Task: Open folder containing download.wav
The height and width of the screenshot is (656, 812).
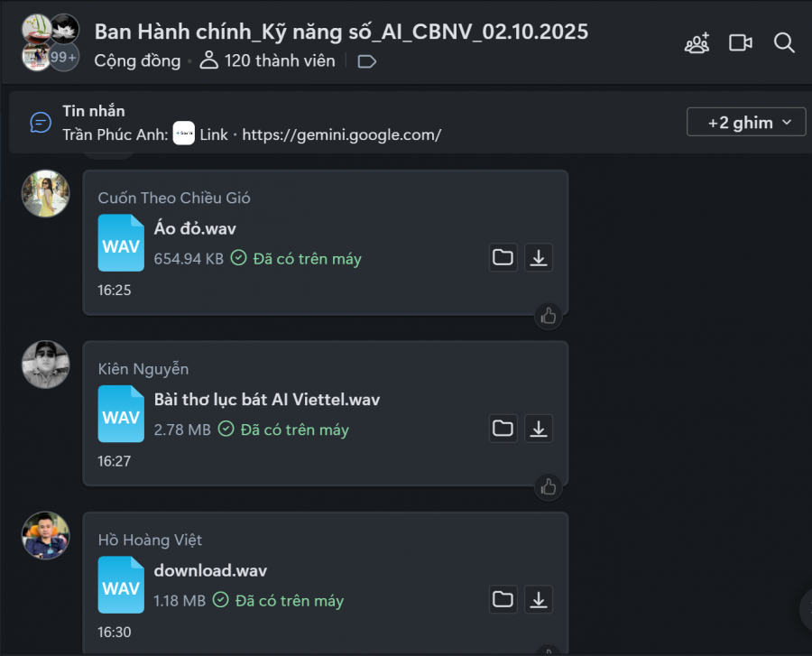Action: 503,599
